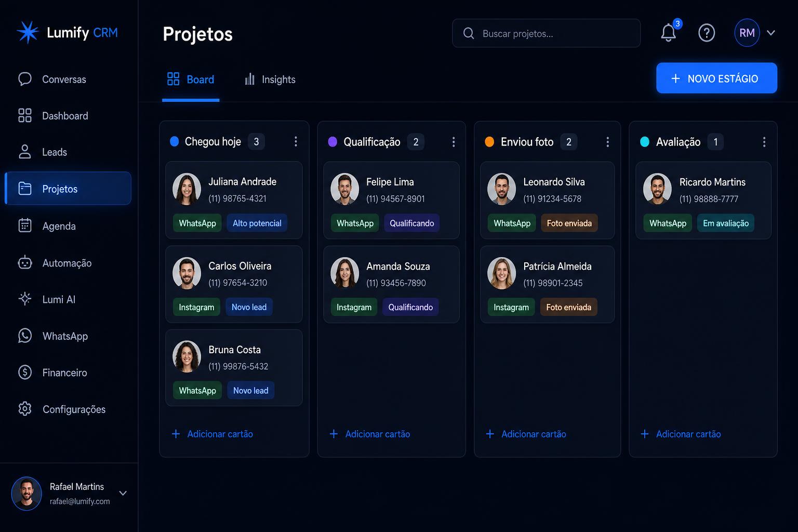Click Rafael Martins sidebar profile photo

click(x=26, y=494)
